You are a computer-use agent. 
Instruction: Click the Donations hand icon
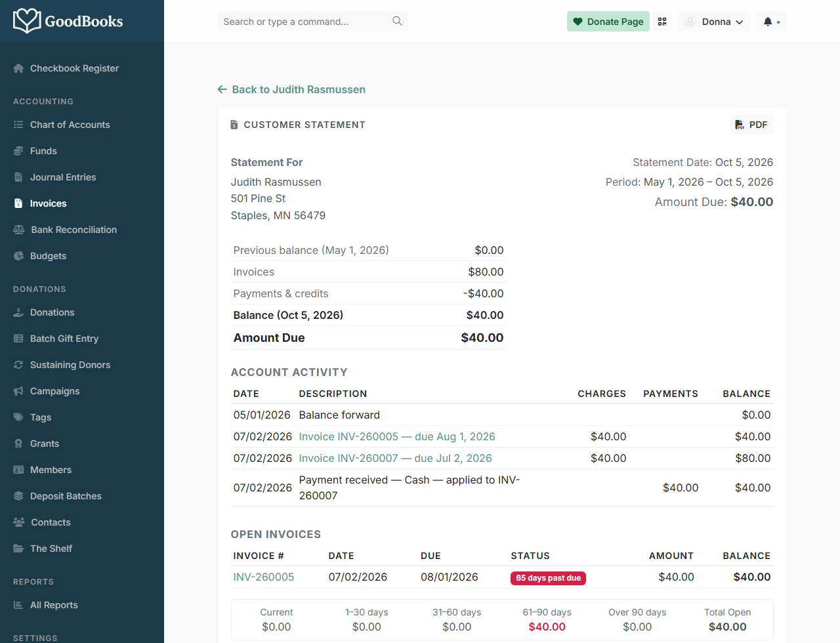tap(18, 312)
